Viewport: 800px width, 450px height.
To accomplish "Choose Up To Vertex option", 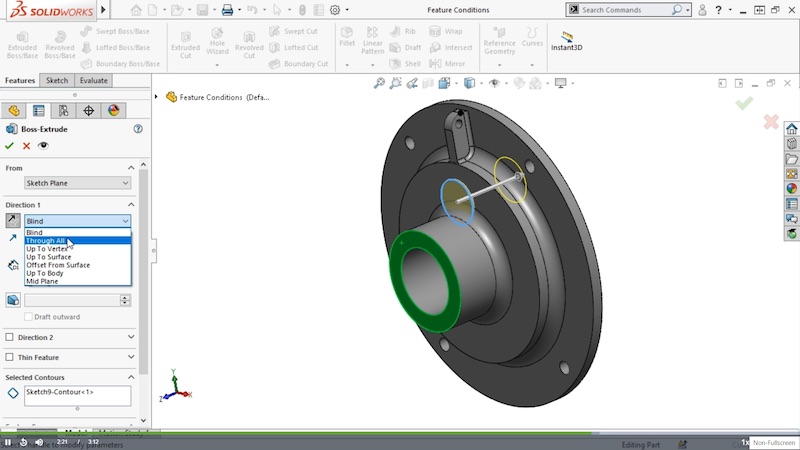I will (78, 248).
